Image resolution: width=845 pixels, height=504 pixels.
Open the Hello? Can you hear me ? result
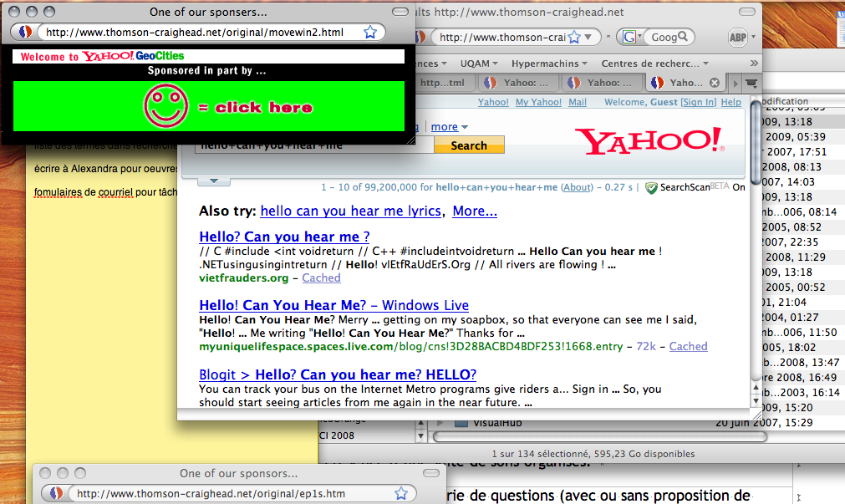(284, 237)
